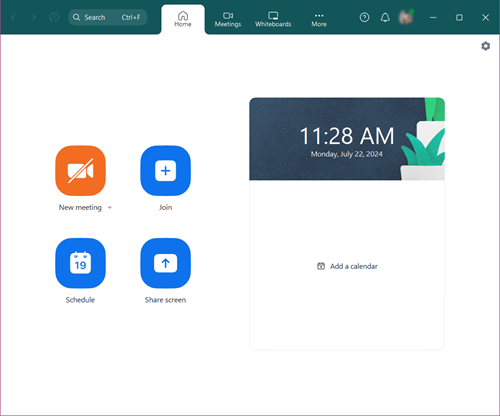The height and width of the screenshot is (416, 500).
Task: Click the Join meeting plus icon
Action: coord(165,171)
